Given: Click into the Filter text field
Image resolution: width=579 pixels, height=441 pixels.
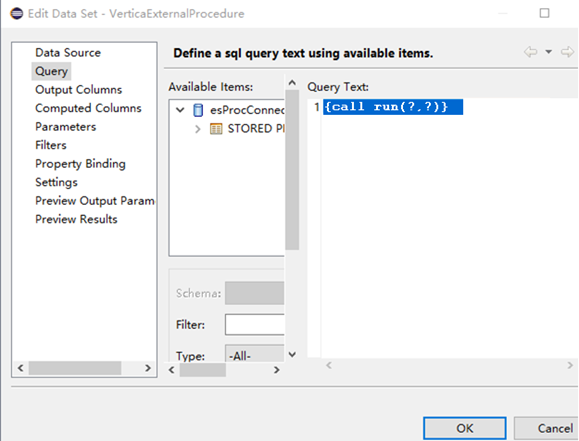Looking at the screenshot, I should tap(255, 325).
